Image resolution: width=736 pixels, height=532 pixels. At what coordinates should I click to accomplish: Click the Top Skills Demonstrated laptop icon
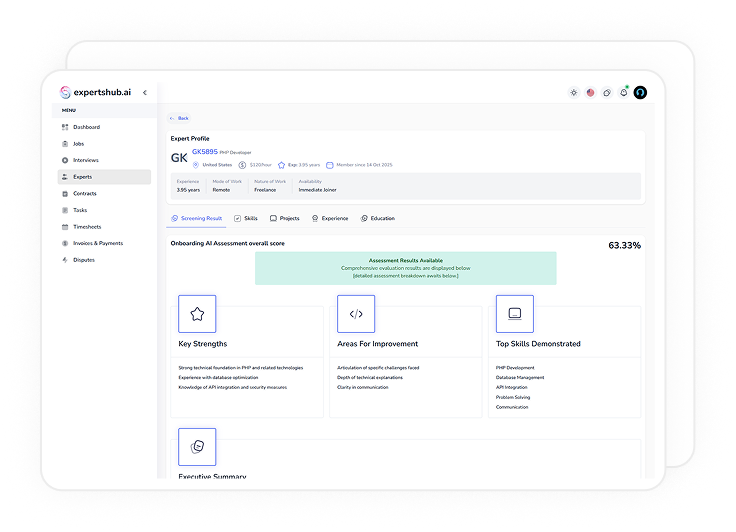pos(515,314)
